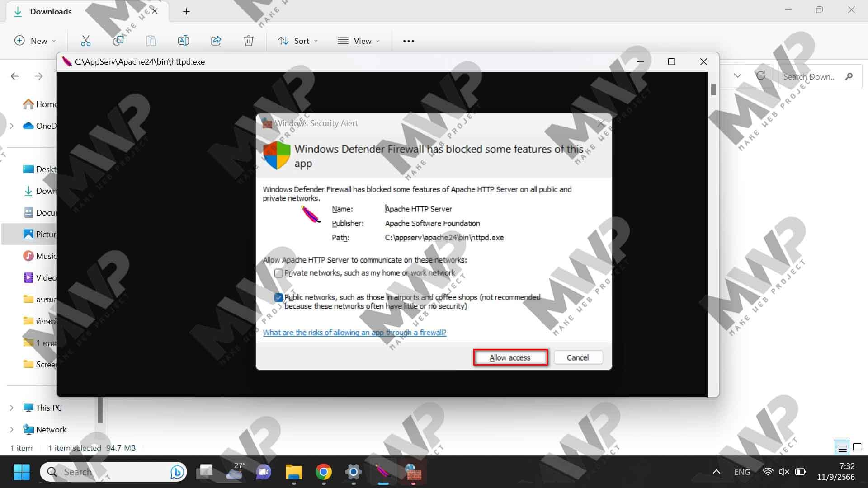Viewport: 868px width, 488px height.
Task: Click the Apache feather icon on taskbar
Action: tap(383, 472)
